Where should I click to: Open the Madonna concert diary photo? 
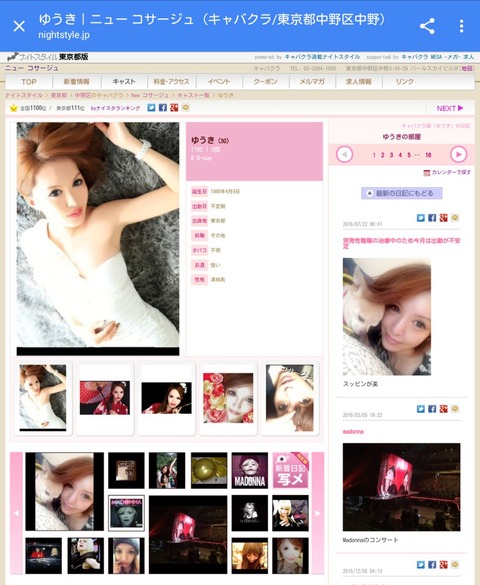point(401,487)
